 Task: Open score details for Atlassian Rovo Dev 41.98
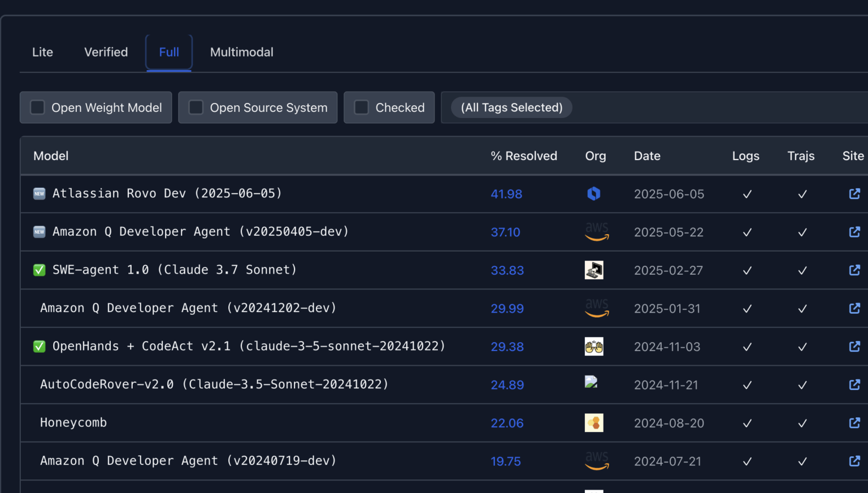point(506,193)
